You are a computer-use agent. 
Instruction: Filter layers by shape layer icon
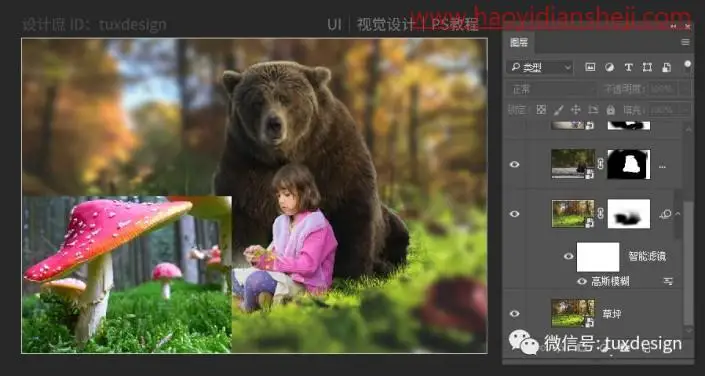click(x=647, y=67)
